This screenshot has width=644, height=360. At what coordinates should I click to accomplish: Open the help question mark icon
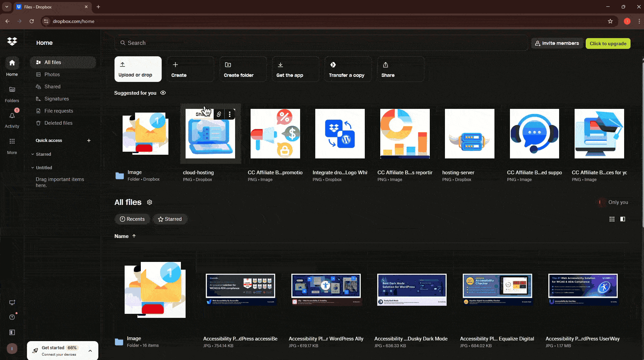pos(12,317)
